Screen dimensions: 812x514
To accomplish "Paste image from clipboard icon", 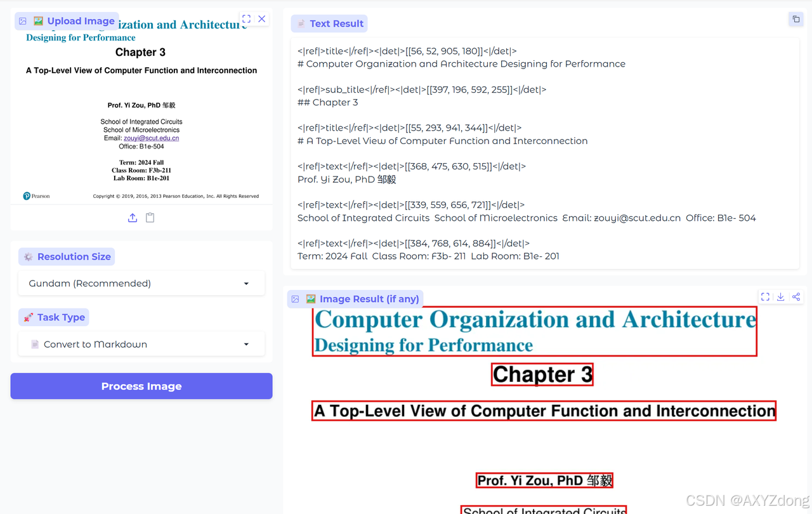I will (x=150, y=218).
